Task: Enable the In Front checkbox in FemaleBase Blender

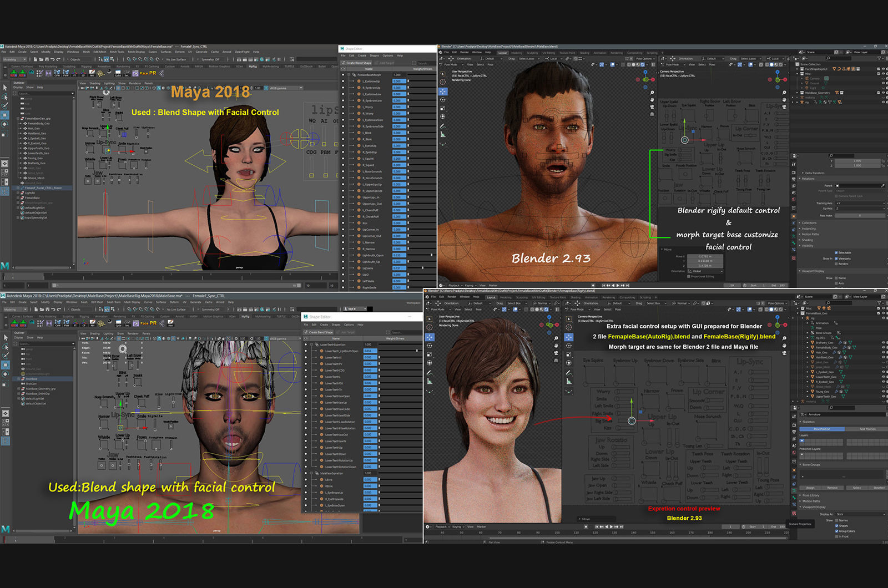Action: [x=836, y=536]
